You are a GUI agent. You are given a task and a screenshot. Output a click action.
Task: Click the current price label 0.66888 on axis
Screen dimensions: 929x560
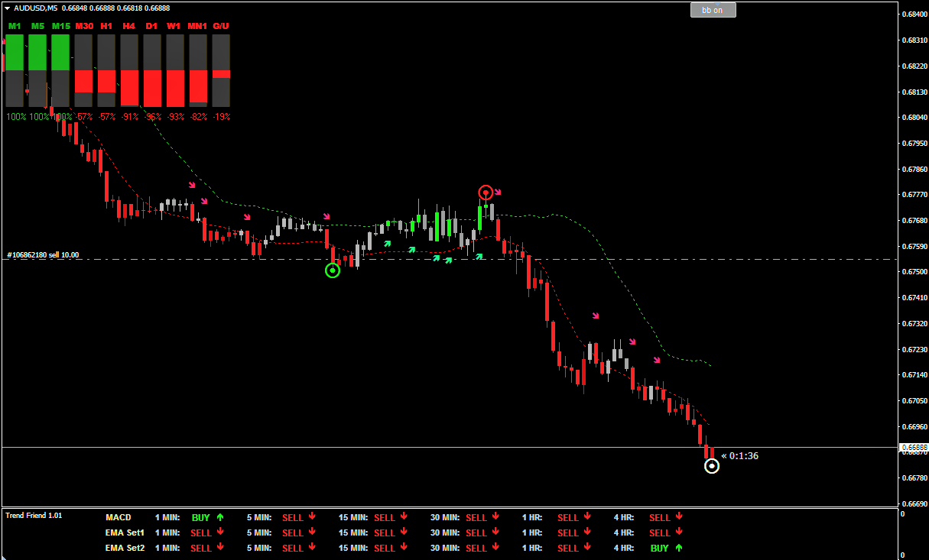coord(914,447)
